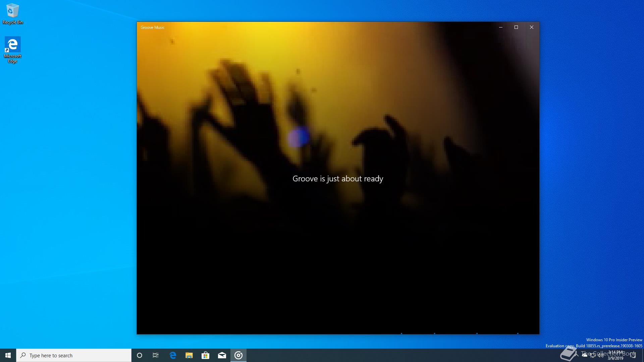The image size is (644, 362).
Task: Click the OneDrive cloud tray icon
Action: [585, 355]
